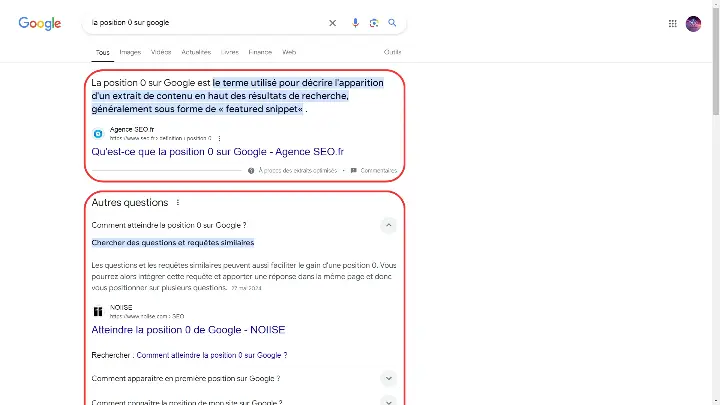Open 'Atteindre la position 0 de Google - NOIISE'
720x405 pixels.
pyautogui.click(x=188, y=330)
